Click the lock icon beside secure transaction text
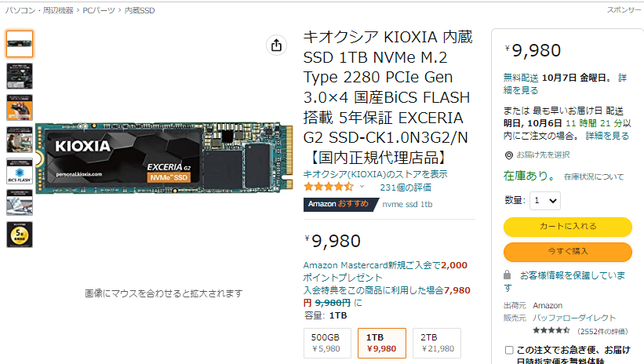The width and height of the screenshot is (644, 364). tap(508, 275)
